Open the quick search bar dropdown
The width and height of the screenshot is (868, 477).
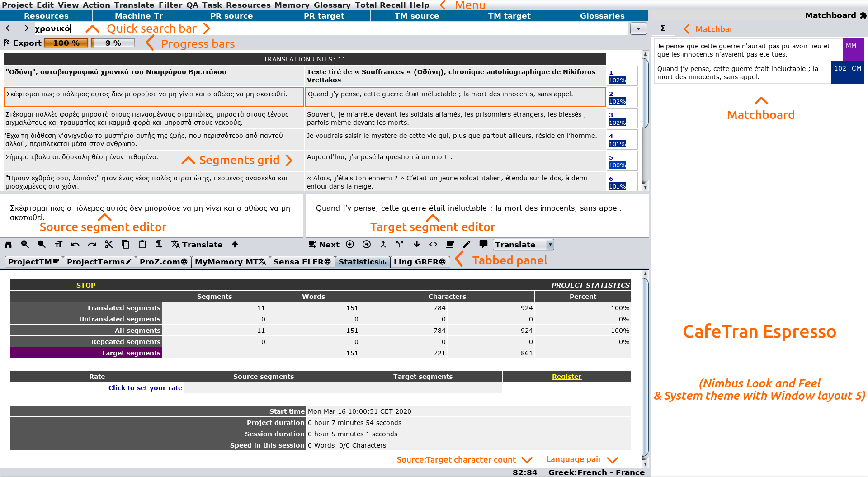pyautogui.click(x=638, y=28)
